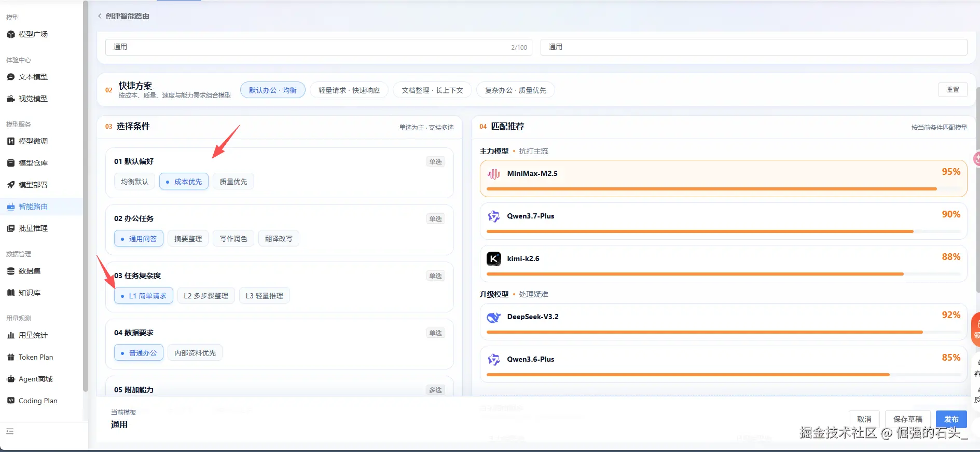
Task: Click the 用量统计 bar chart icon
Action: tap(10, 335)
